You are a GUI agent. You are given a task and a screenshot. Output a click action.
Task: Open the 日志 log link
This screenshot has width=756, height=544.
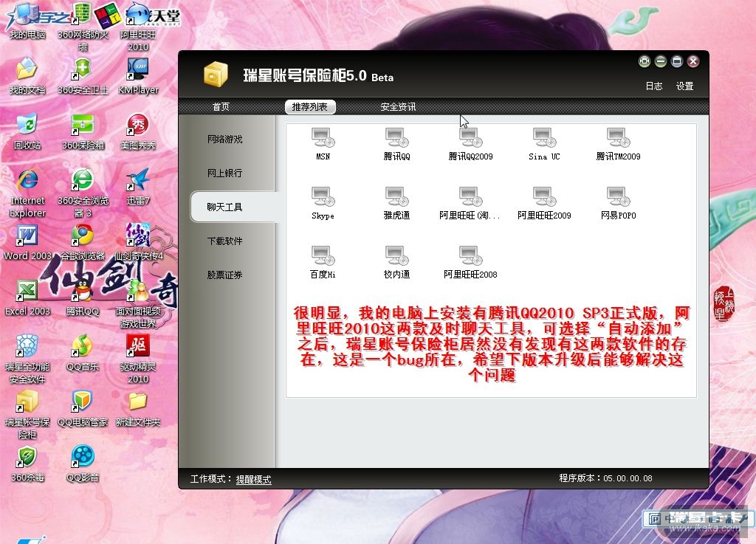coord(654,86)
